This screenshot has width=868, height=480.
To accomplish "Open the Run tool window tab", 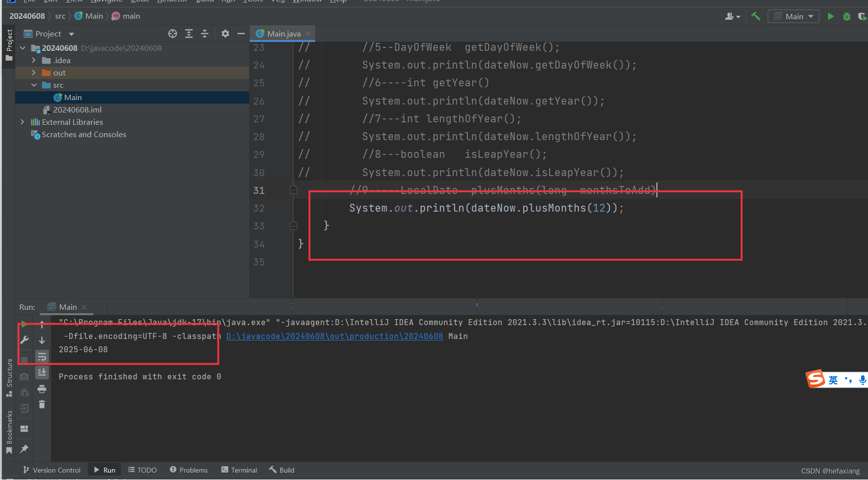I will (105, 470).
